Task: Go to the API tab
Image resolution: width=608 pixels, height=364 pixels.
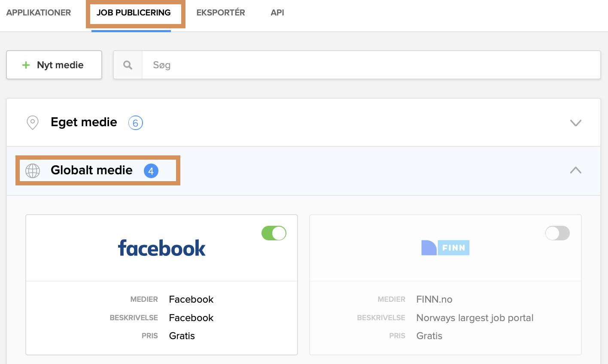Action: [x=277, y=12]
